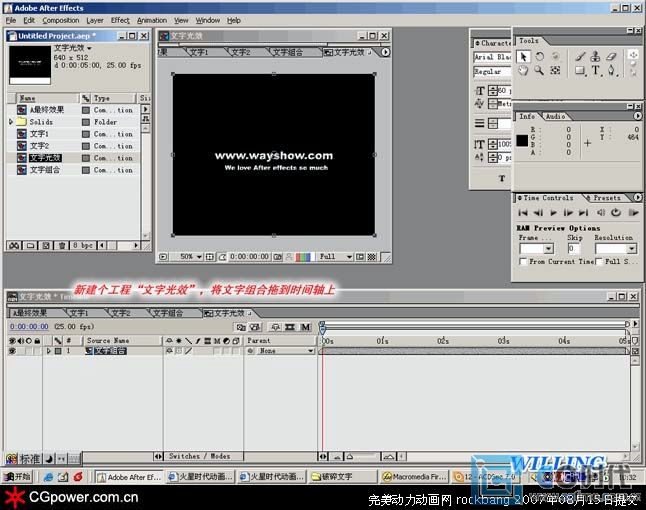Play the composition from Time Controls
Screen dimensions: 646x510
tap(553, 213)
